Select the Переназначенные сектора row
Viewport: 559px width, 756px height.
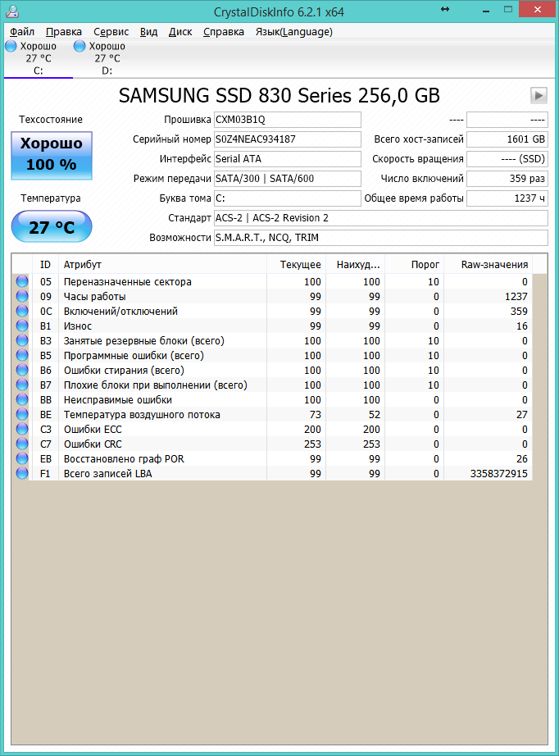tap(272, 281)
